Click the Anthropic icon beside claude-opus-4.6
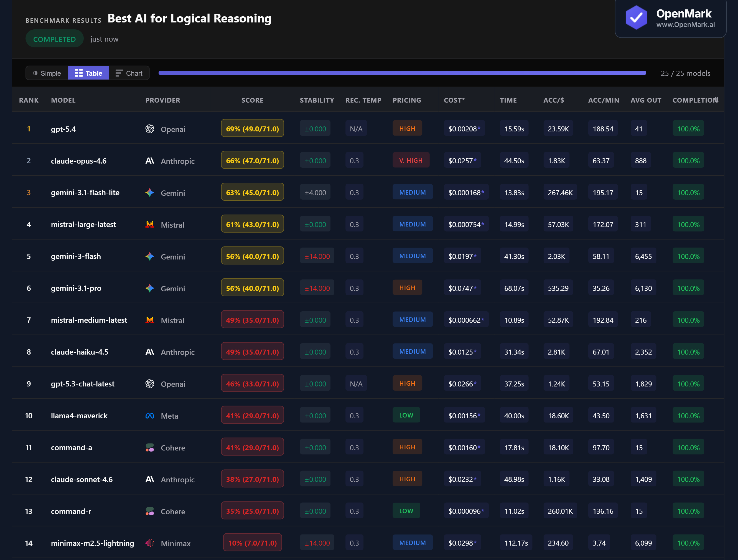This screenshot has height=560, width=738. point(150,161)
